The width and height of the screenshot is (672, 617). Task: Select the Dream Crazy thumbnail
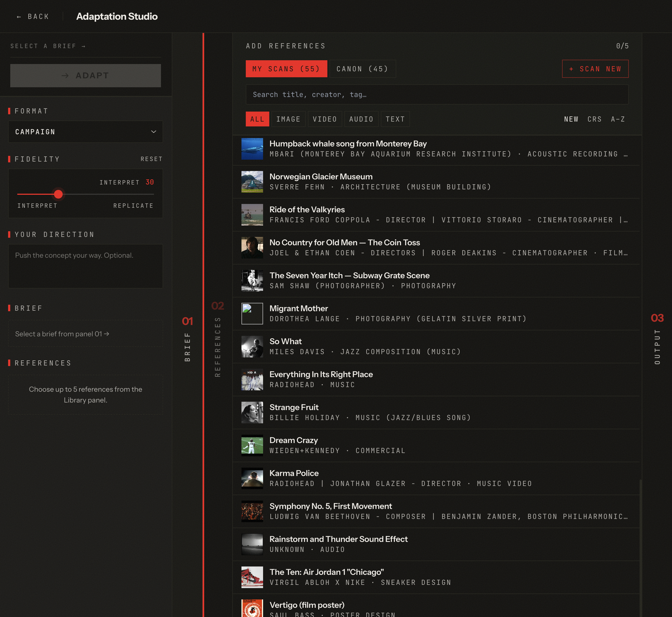click(252, 445)
